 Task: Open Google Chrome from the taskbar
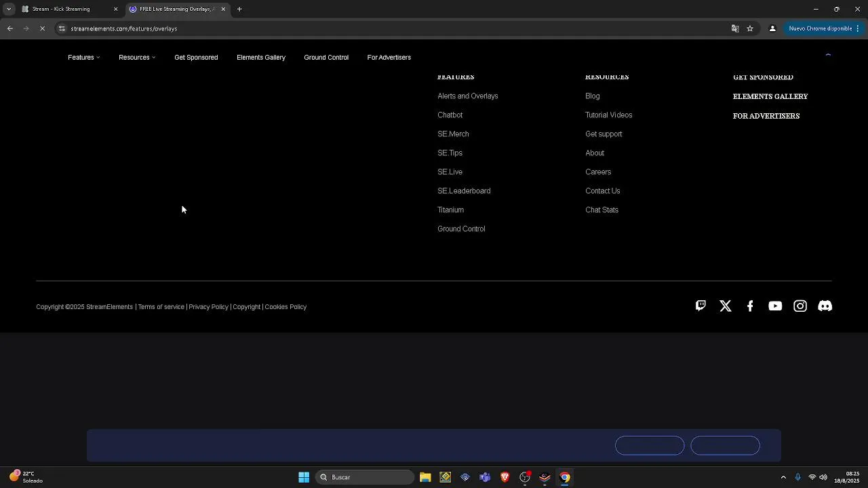click(x=565, y=477)
